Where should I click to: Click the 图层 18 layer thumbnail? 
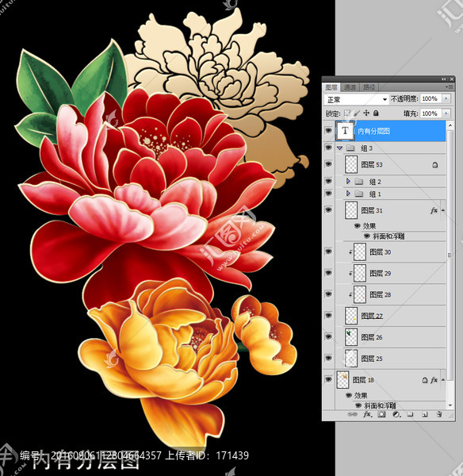[342, 380]
